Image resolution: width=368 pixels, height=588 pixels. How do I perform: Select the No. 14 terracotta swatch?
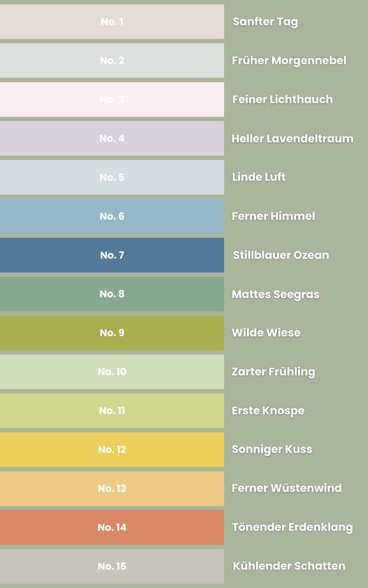112,527
